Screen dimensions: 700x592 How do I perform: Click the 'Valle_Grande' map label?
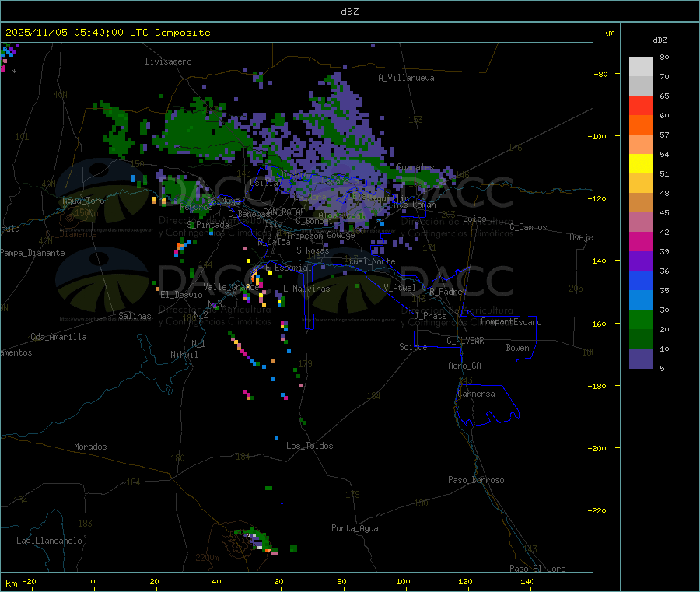231,287
